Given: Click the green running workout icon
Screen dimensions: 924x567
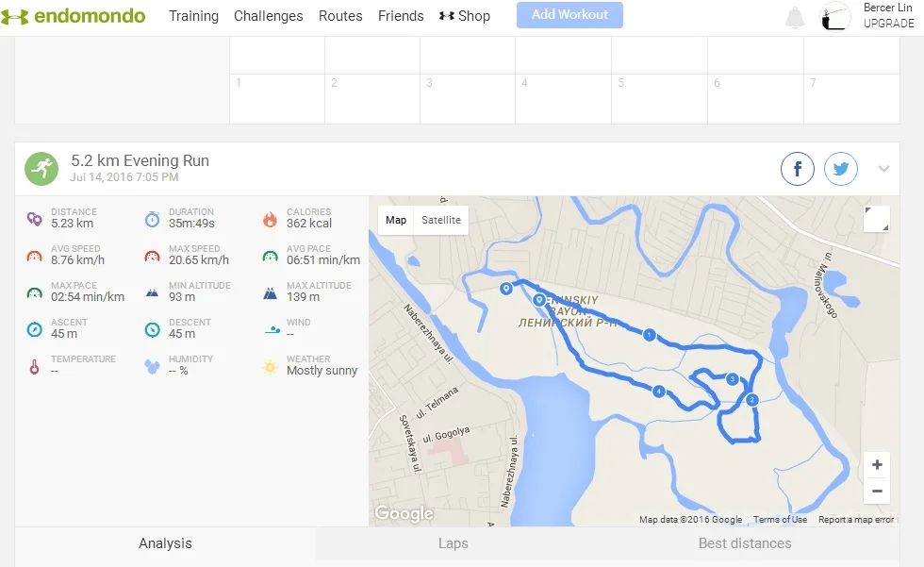Looking at the screenshot, I should [41, 169].
